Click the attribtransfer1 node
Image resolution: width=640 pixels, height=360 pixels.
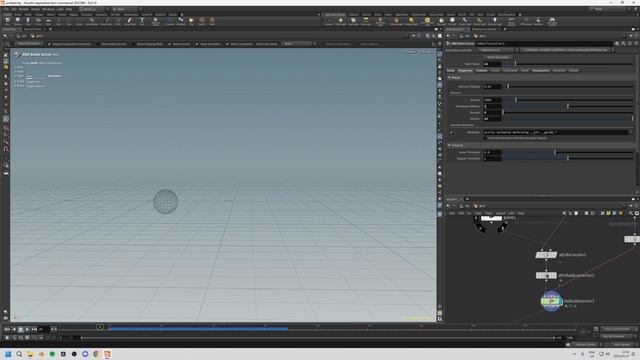coord(546,255)
